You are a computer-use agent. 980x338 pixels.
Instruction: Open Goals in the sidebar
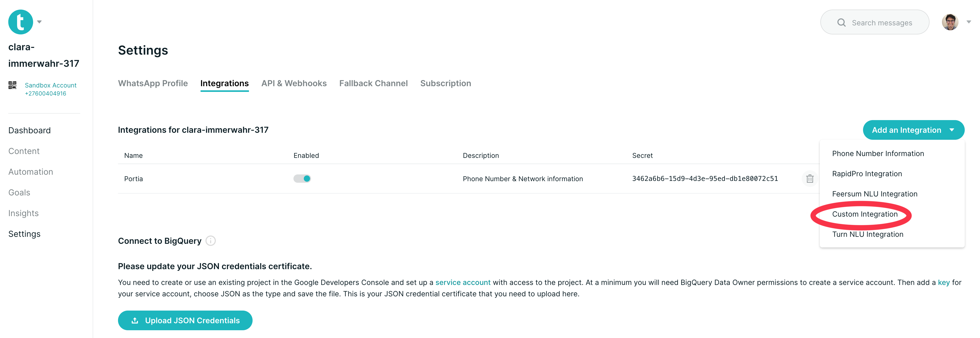(x=19, y=193)
